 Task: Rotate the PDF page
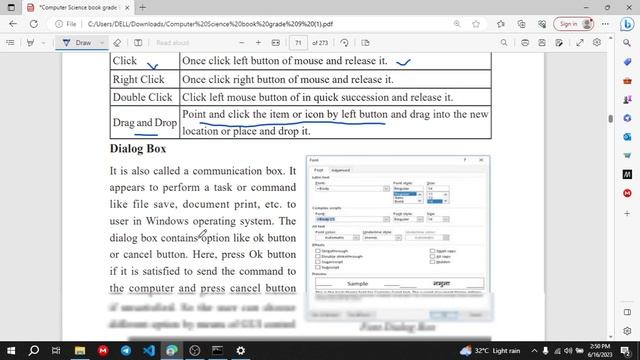pyautogui.click(x=344, y=42)
